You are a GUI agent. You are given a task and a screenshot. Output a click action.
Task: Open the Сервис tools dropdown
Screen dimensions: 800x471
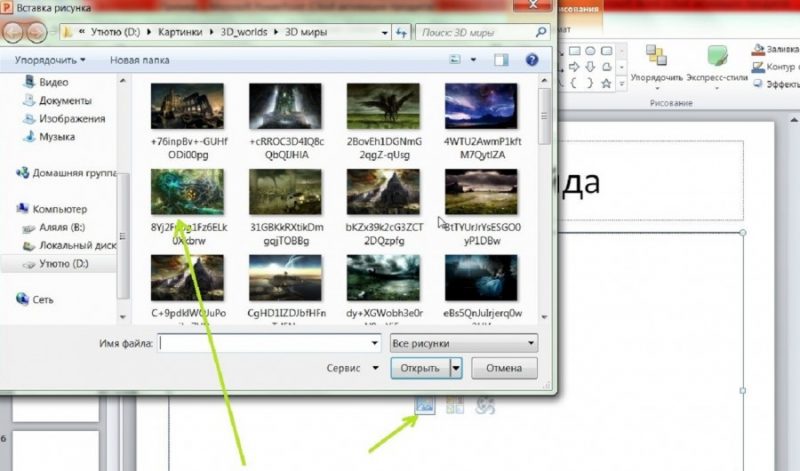pos(348,368)
